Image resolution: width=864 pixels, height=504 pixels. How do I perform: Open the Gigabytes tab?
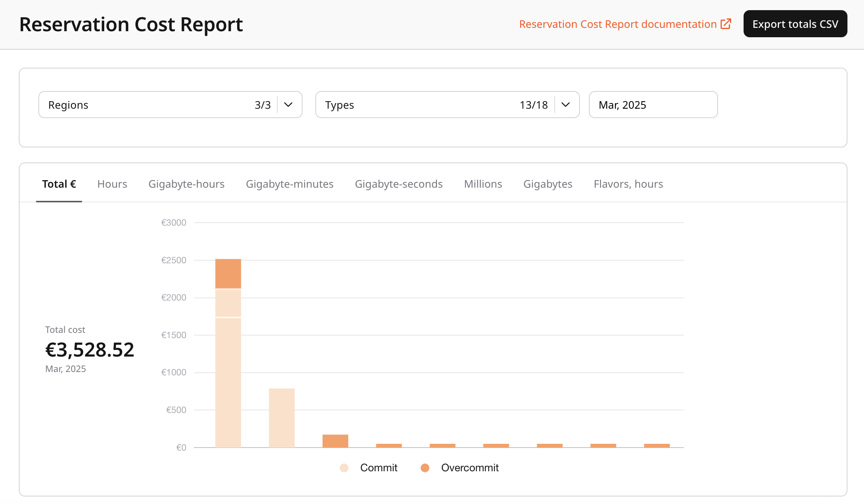pyautogui.click(x=548, y=184)
